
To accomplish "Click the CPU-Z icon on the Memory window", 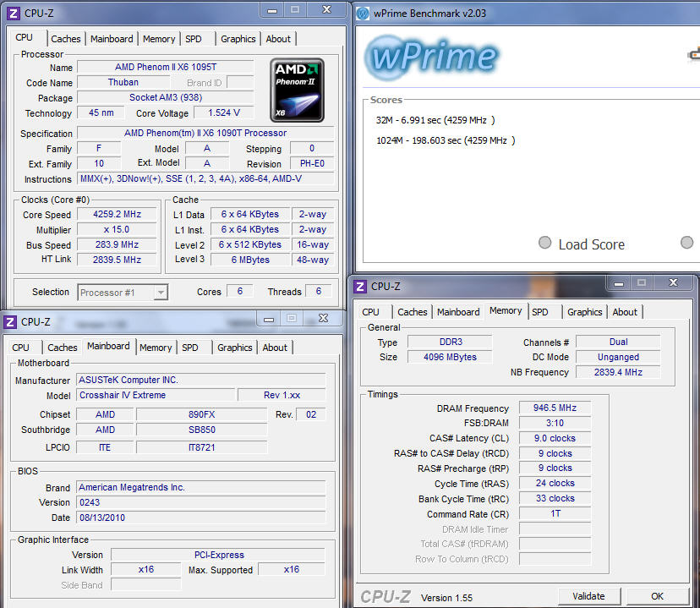I will [358, 286].
